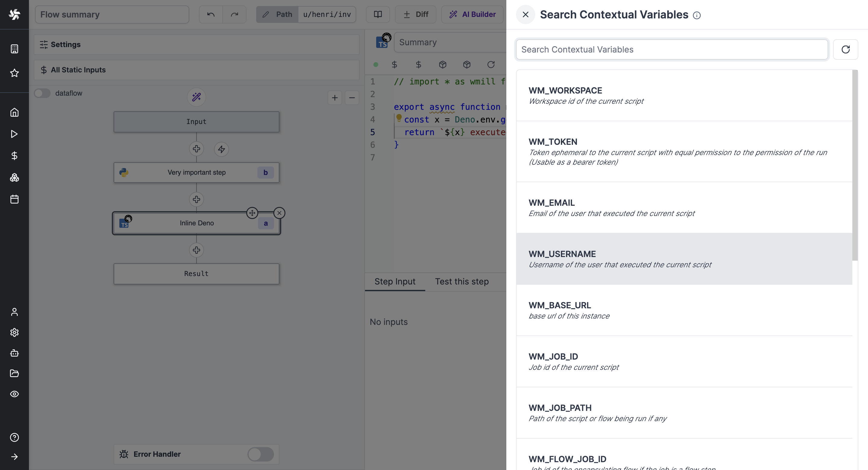Click the trigger lightning bolt icon
This screenshot has height=470, width=868.
tap(222, 149)
